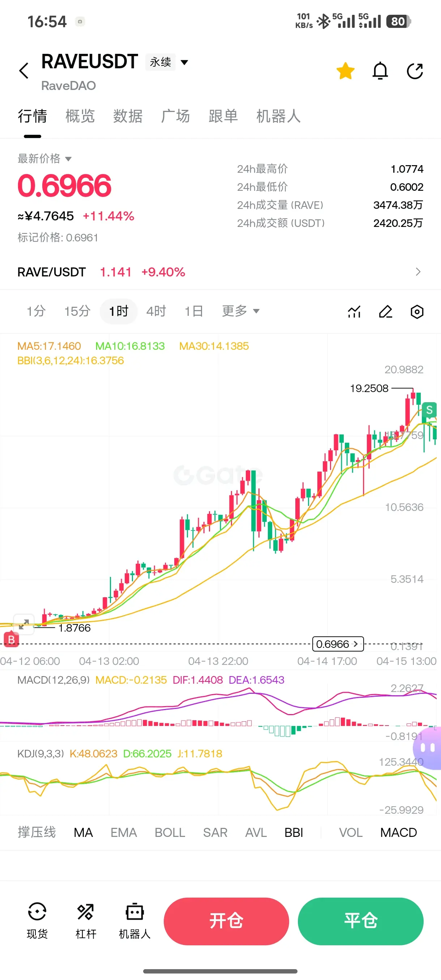The height and width of the screenshot is (980, 441).
Task: Switch to the 数据 tab
Action: click(x=128, y=116)
